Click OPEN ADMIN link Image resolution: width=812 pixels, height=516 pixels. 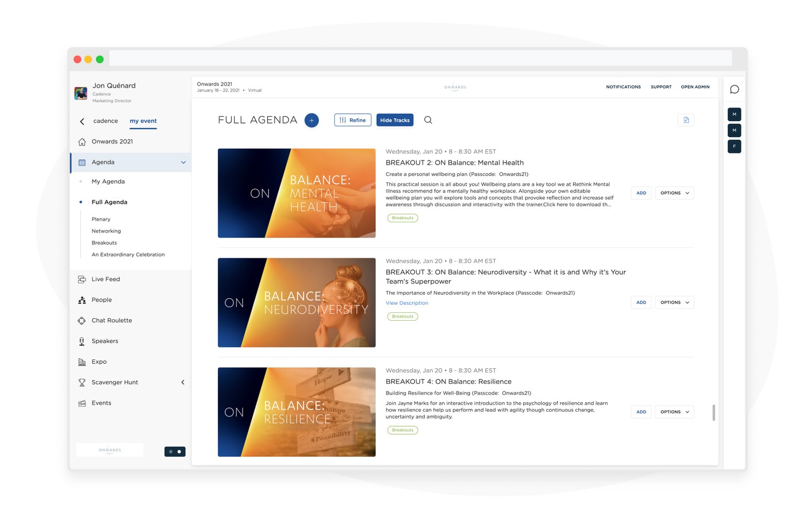point(695,87)
